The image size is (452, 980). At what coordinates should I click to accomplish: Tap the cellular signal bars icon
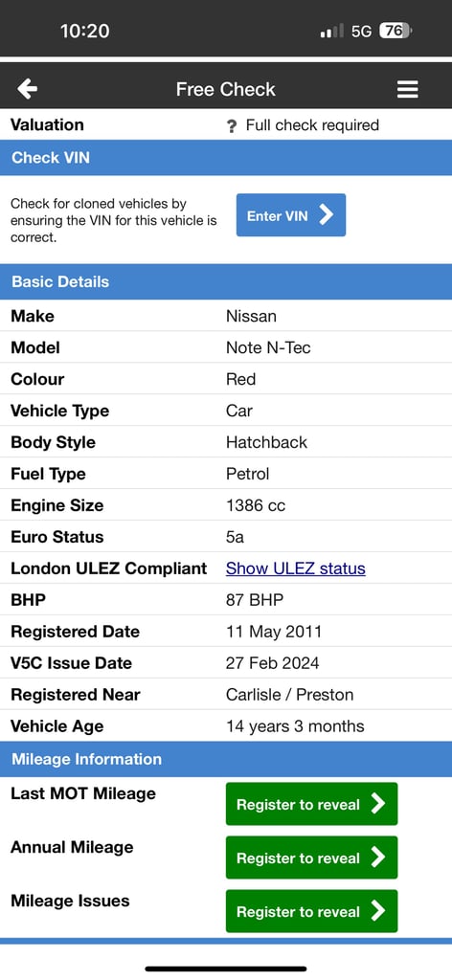(332, 32)
